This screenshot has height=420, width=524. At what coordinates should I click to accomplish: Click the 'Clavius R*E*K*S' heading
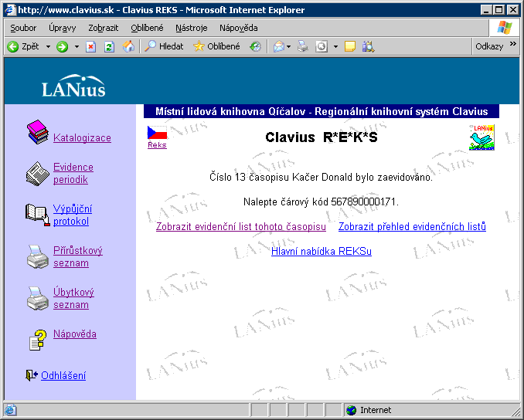click(x=322, y=137)
